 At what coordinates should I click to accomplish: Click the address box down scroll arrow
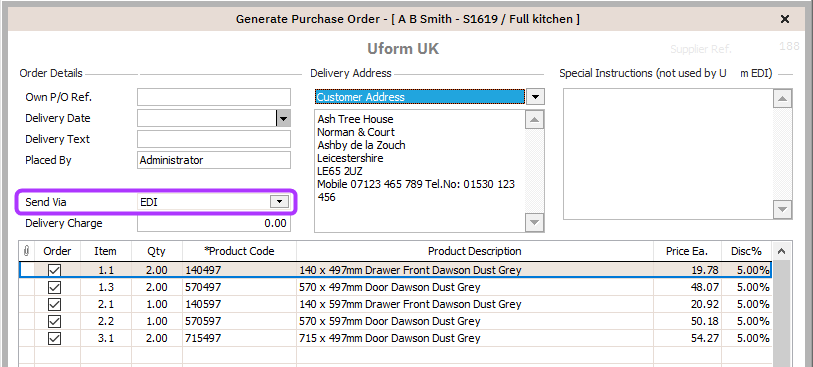(534, 223)
